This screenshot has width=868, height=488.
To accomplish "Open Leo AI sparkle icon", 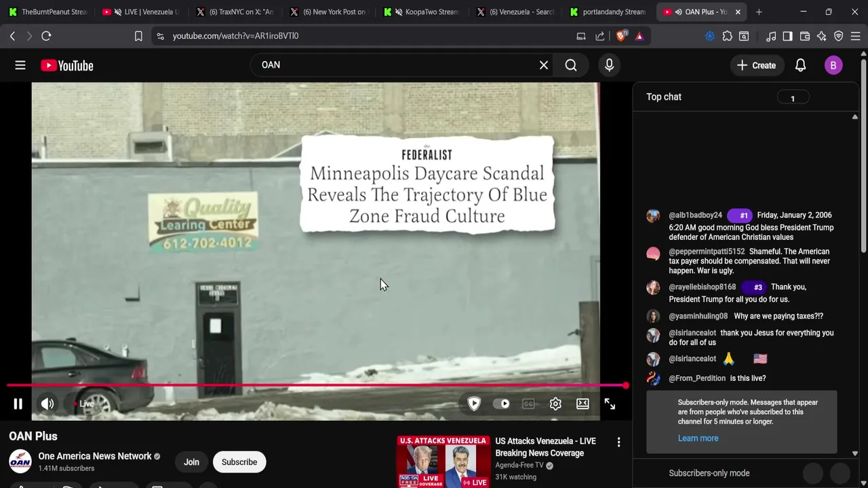I will 822,36.
